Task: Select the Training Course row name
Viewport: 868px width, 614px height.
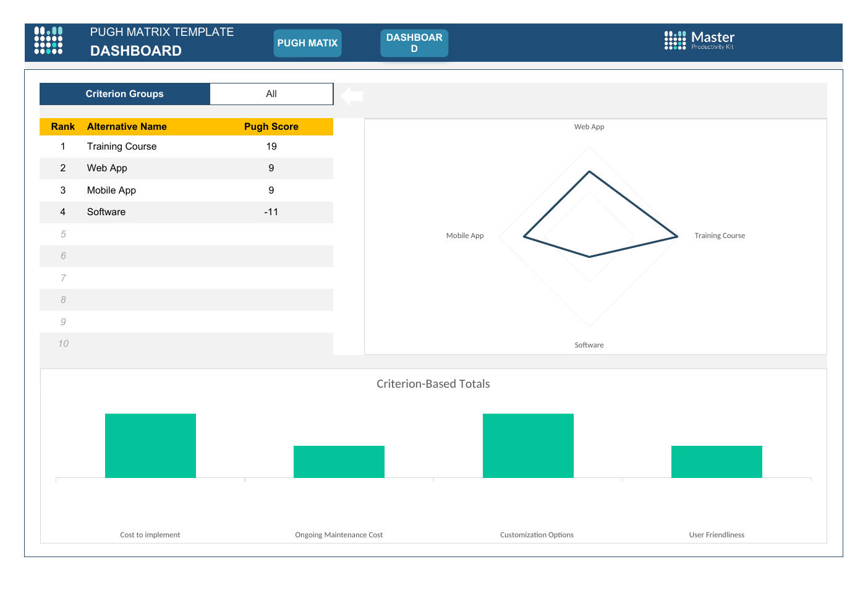Action: [x=122, y=147]
